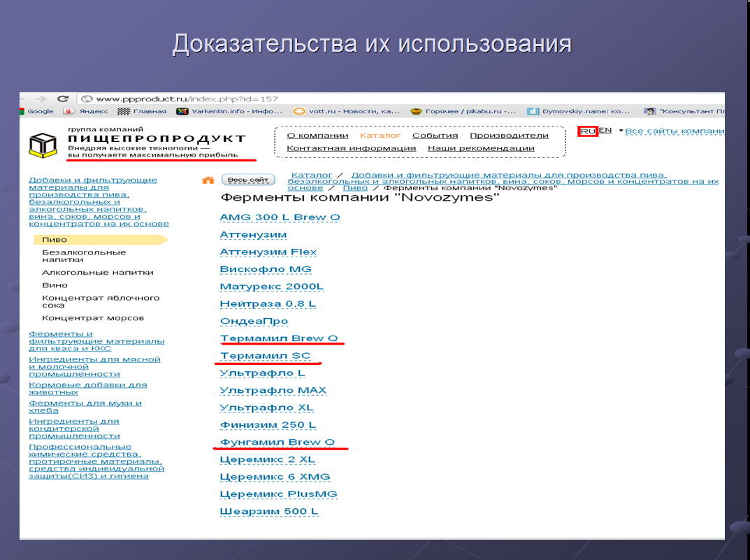Select Пиво in the sidebar

point(101,240)
